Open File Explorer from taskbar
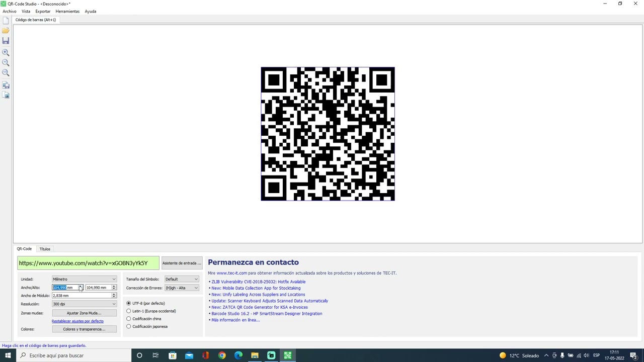Screen dimensions: 644x362 255,355
